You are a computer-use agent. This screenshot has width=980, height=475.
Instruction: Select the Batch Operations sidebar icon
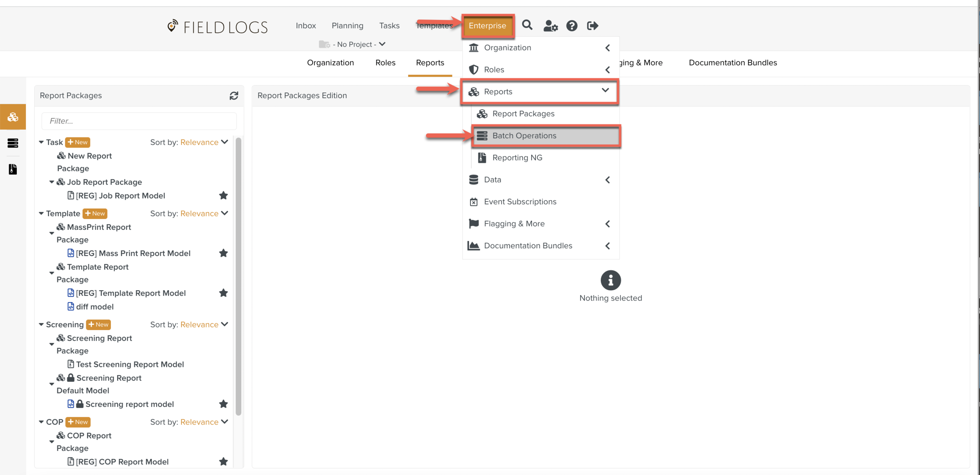click(13, 143)
